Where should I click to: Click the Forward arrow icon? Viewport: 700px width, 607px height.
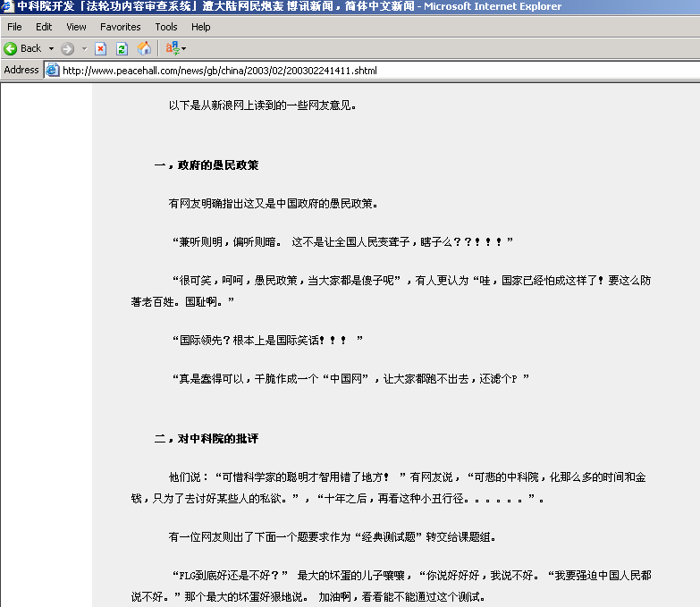click(67, 48)
